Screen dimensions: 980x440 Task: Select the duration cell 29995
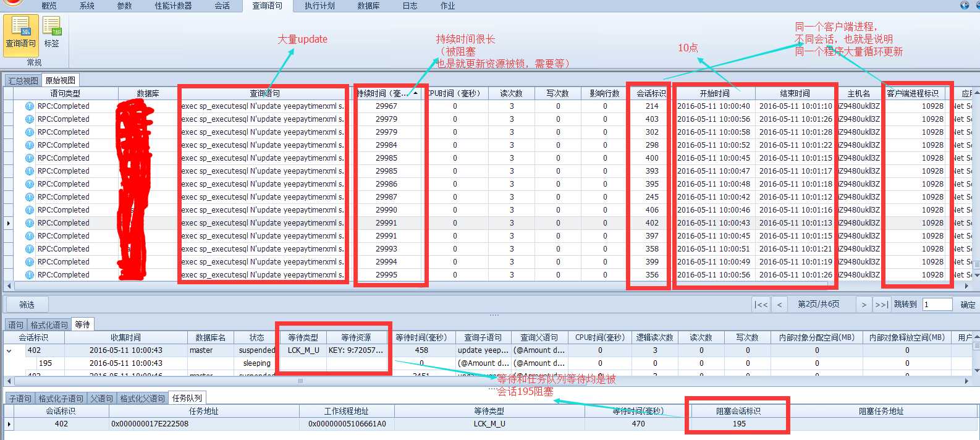(386, 275)
